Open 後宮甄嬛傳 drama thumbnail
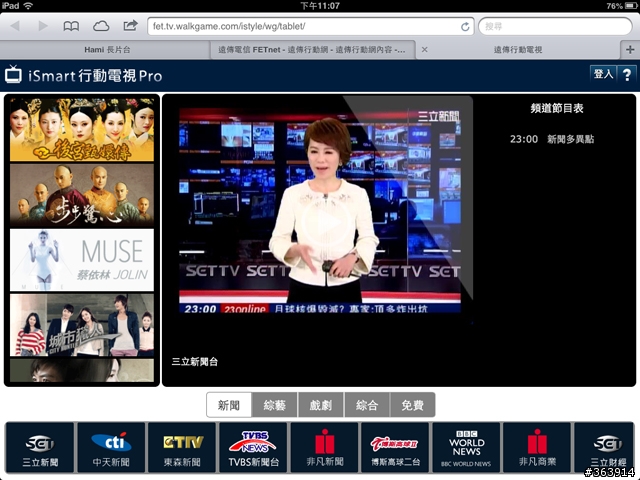 pyautogui.click(x=82, y=130)
